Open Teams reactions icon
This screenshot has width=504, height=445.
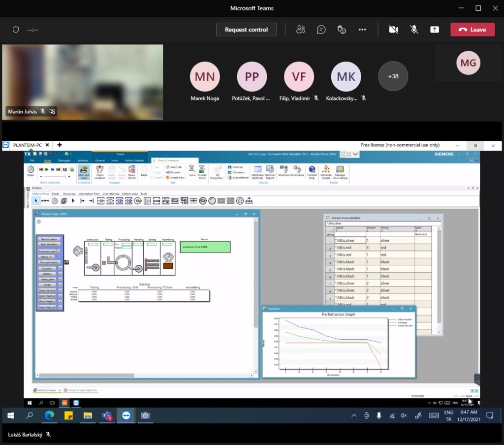(342, 30)
